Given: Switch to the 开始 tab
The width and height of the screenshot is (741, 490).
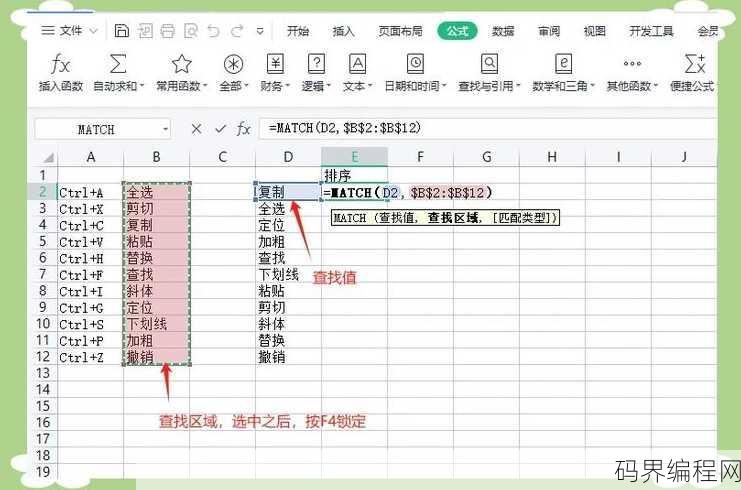Looking at the screenshot, I should pyautogui.click(x=298, y=31).
